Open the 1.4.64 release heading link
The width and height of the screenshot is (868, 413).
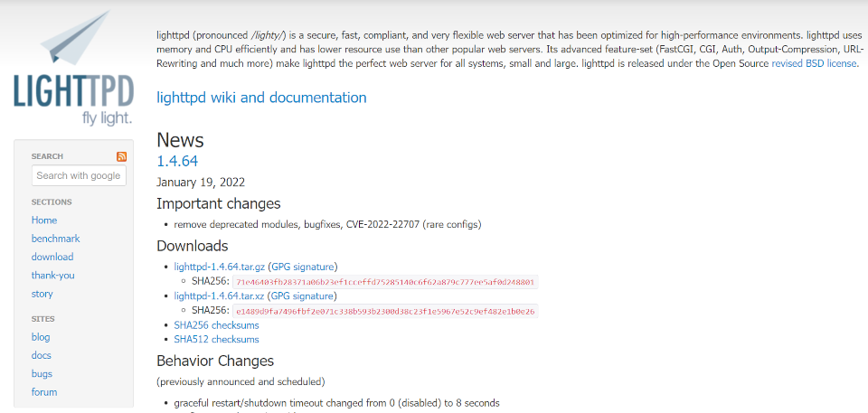[x=177, y=161]
